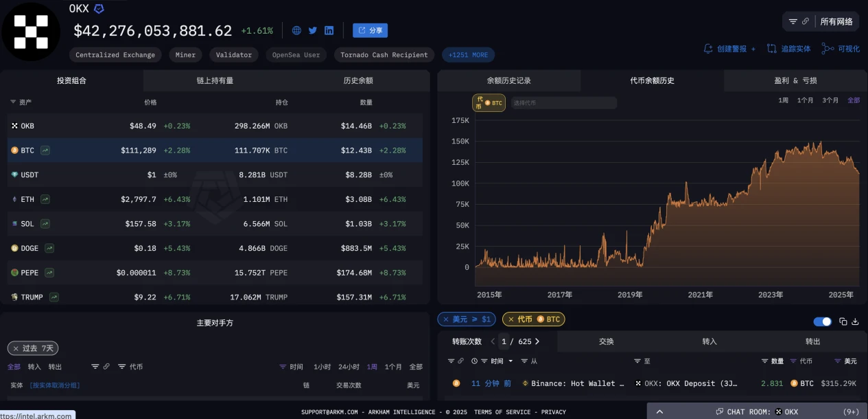The image size is (868, 419).
Task: Click the 创建警报 alert bell icon
Action: point(708,49)
